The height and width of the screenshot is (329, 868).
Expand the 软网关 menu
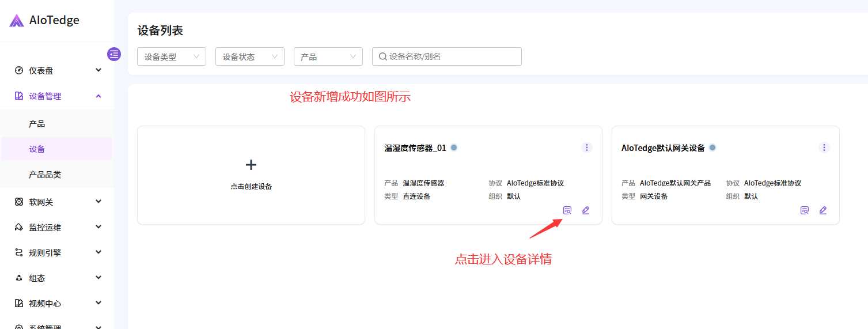point(58,202)
